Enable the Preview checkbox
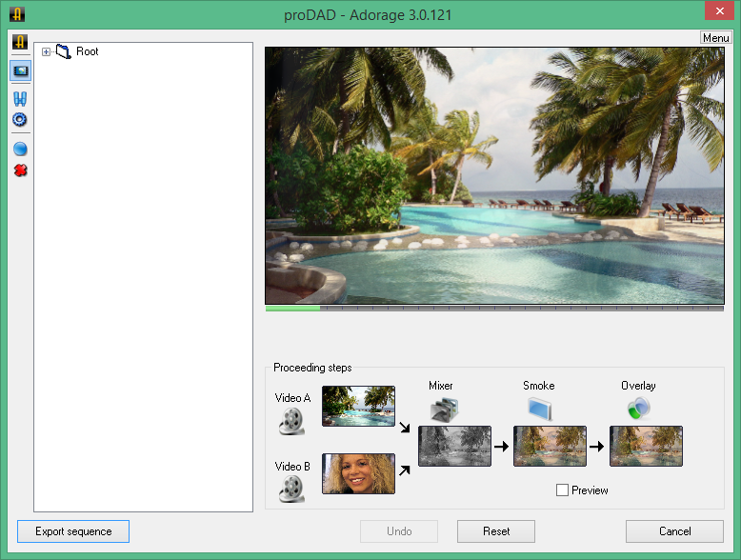741x560 pixels. point(562,490)
